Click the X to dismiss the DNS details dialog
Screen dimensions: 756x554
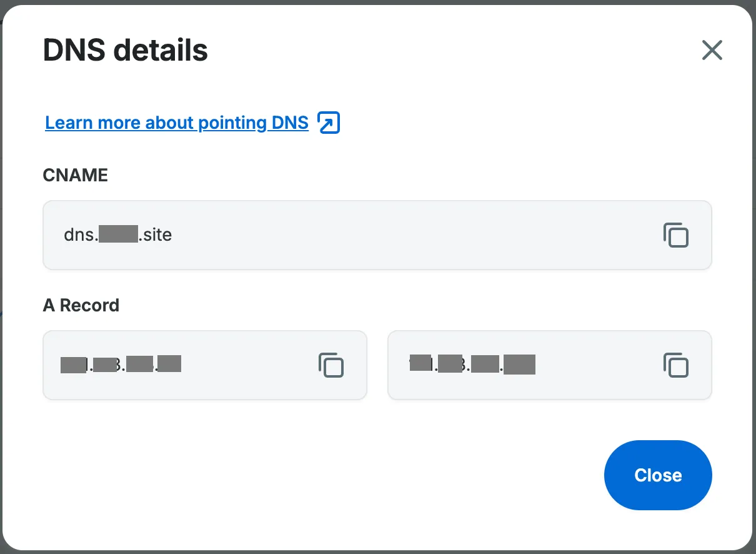pos(712,50)
